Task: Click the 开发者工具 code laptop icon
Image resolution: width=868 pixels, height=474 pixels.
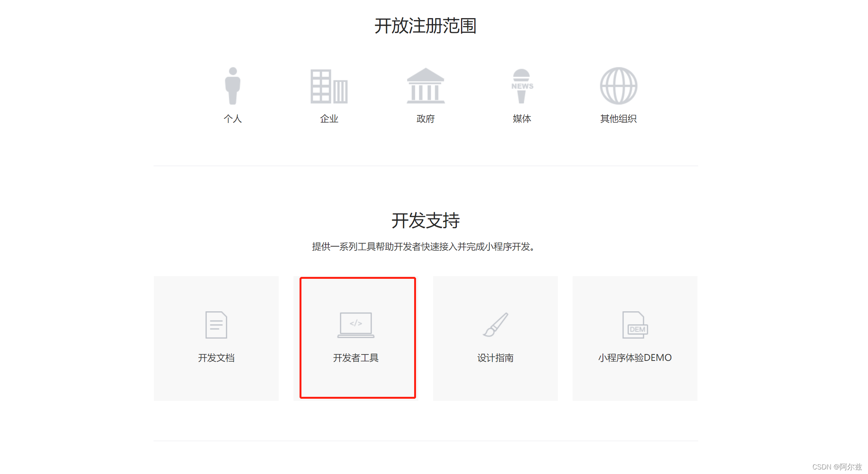Action: [356, 325]
